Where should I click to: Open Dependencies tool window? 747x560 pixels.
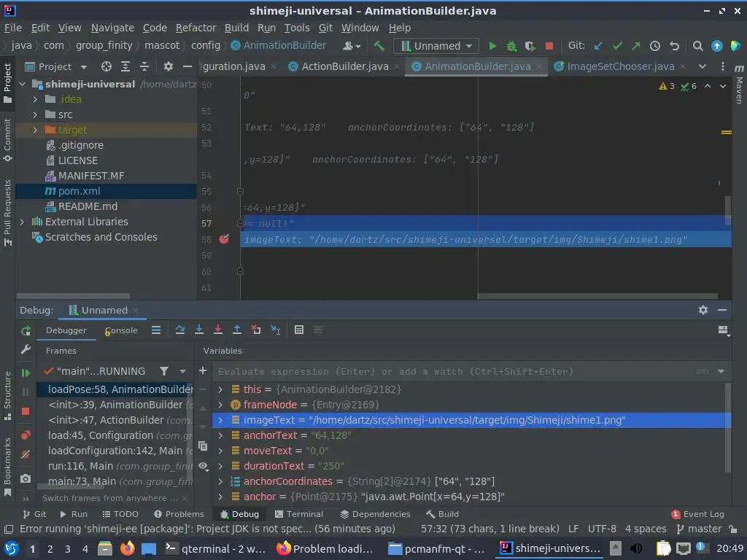[376, 514]
